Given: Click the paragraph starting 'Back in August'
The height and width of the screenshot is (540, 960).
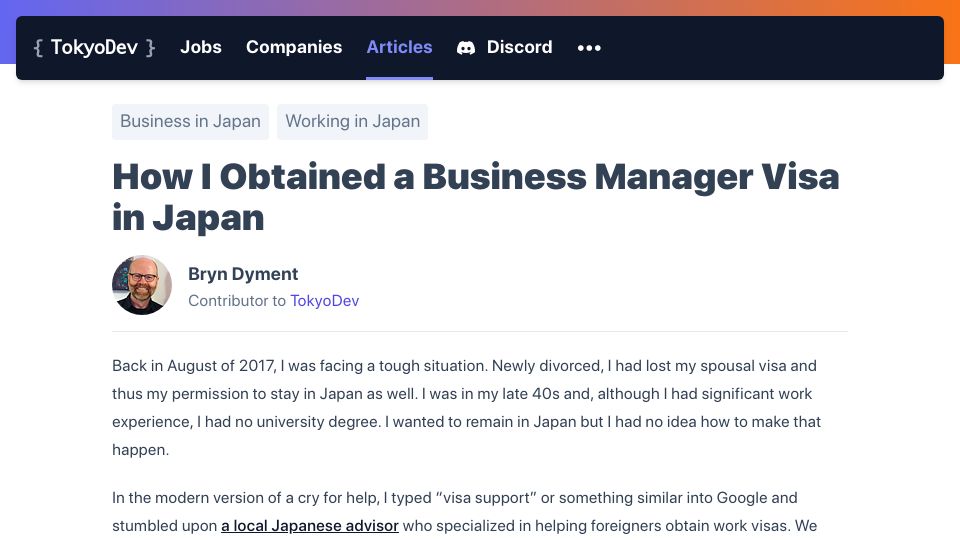Looking at the screenshot, I should coord(467,408).
